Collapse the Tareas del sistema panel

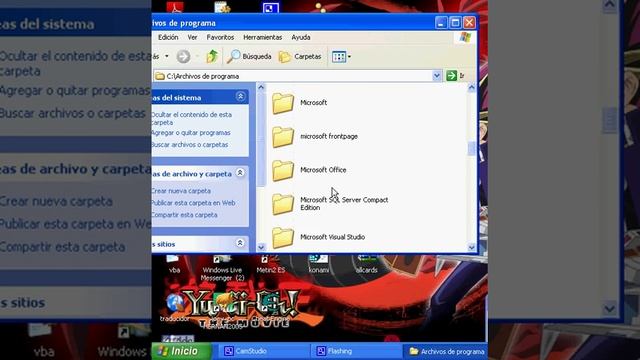tap(240, 96)
